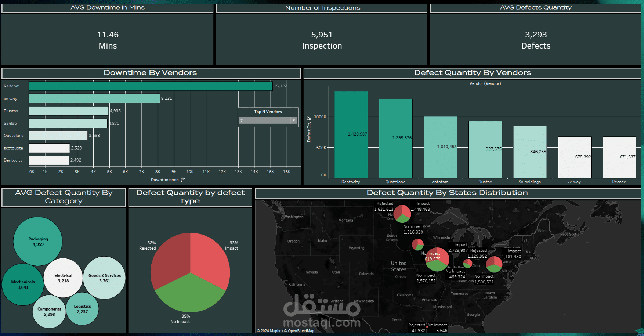Click the Vendor (Vendor) column header

485,83
